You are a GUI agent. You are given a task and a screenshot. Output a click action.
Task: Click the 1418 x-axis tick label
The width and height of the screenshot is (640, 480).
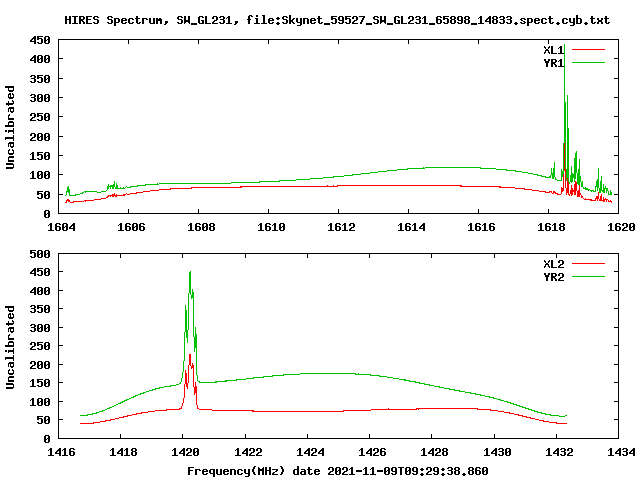coord(123,452)
